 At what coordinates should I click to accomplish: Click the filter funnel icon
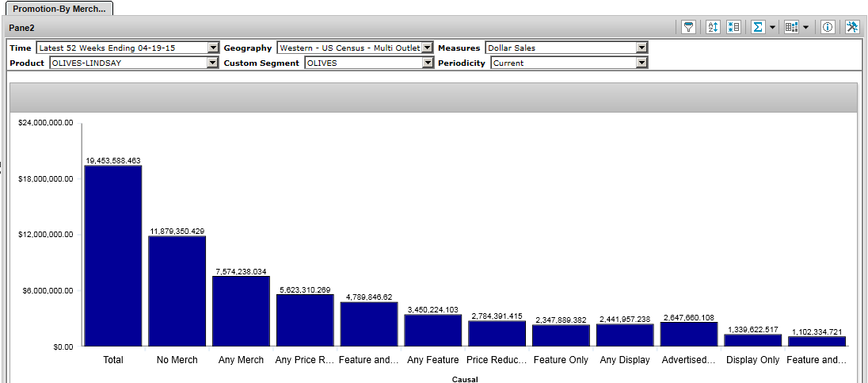[689, 27]
